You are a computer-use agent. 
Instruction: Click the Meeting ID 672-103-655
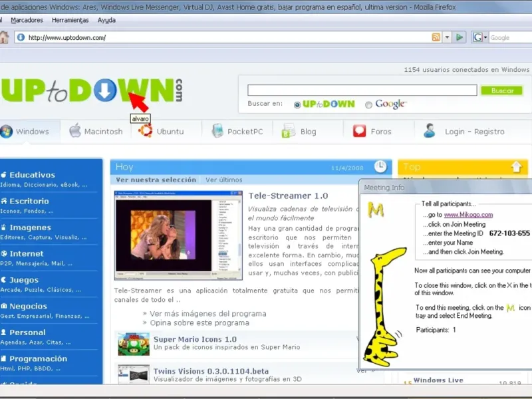(x=509, y=233)
